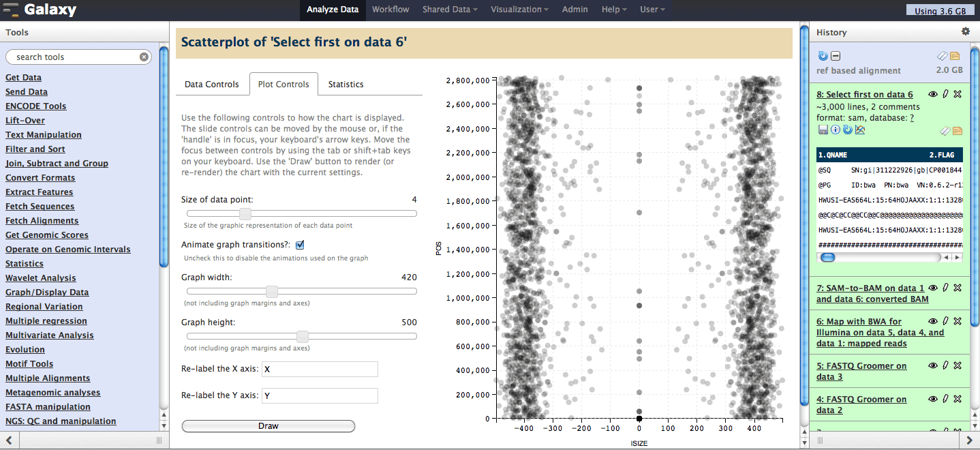The height and width of the screenshot is (450, 980).
Task: Show dataset 8 with its eye icon
Action: point(932,94)
